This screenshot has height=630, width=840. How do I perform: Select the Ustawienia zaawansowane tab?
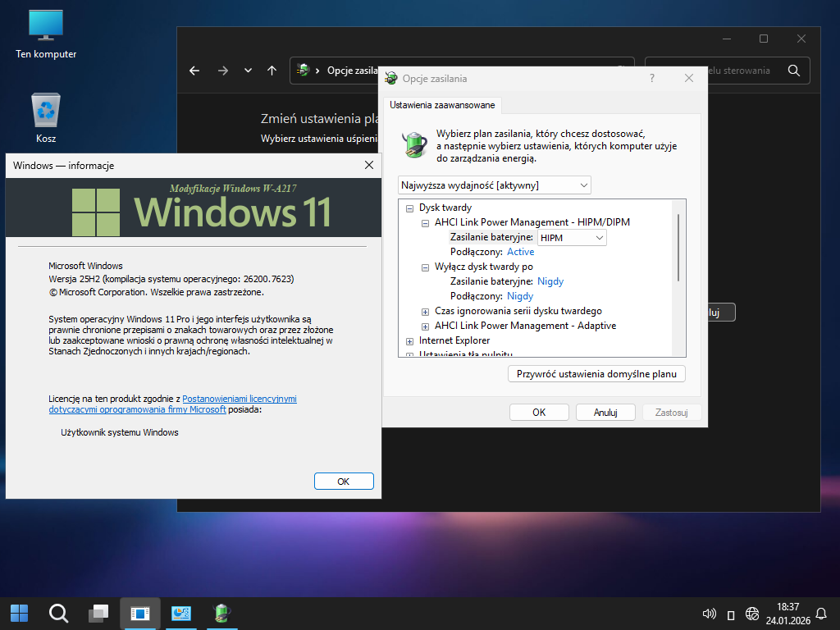pyautogui.click(x=442, y=105)
